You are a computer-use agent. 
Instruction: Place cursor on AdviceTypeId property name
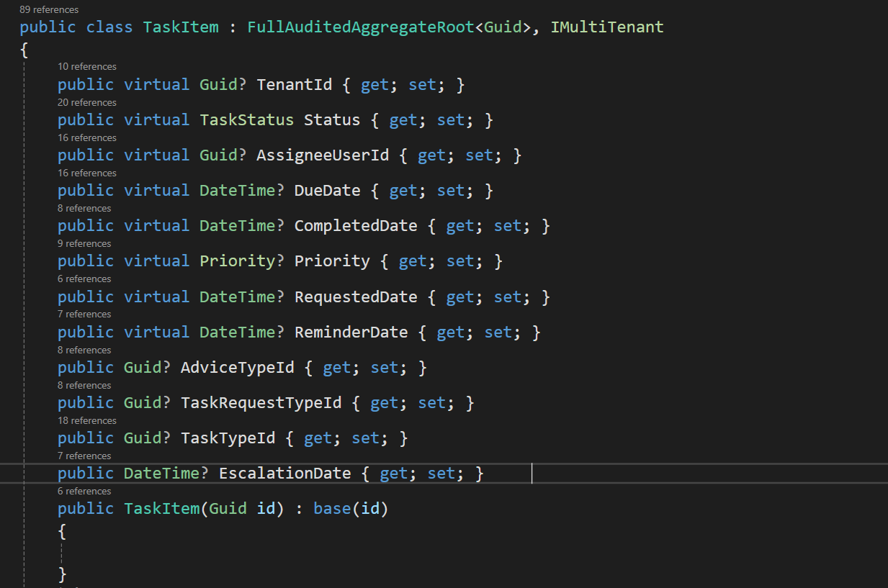coord(237,368)
